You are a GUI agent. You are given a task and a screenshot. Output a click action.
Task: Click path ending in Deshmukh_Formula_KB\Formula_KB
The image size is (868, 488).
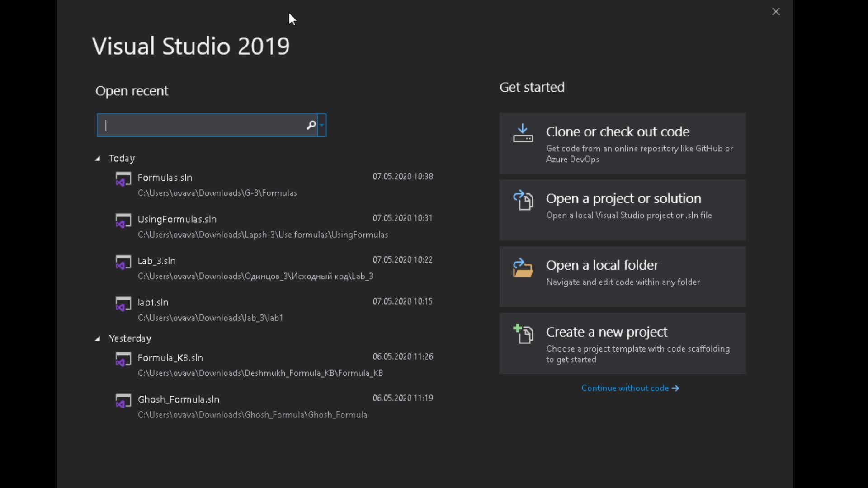click(x=260, y=373)
